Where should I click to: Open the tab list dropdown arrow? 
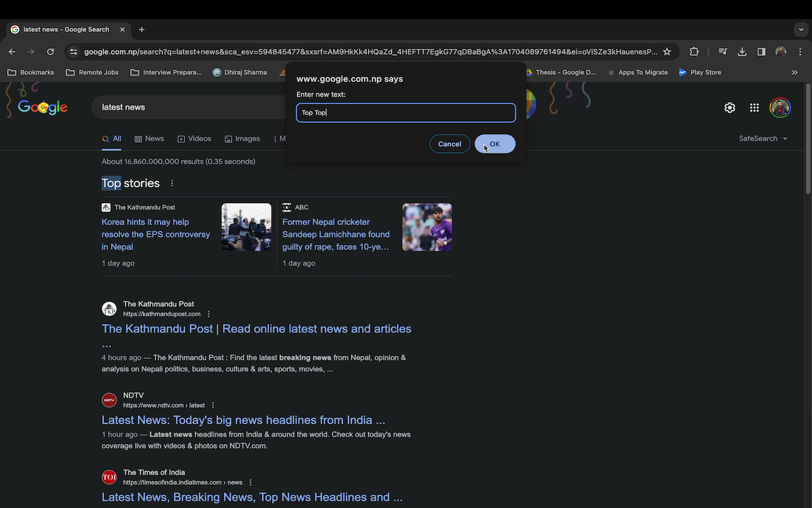click(x=801, y=29)
